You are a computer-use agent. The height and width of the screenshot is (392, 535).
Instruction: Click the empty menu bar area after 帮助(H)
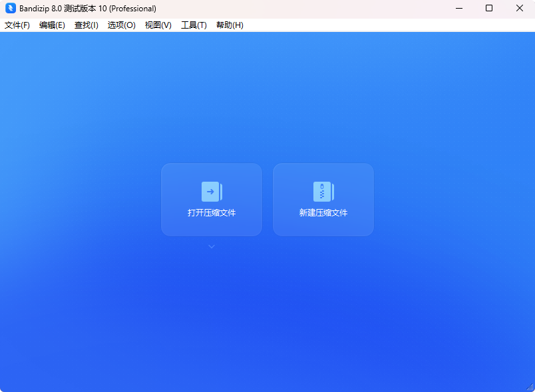coord(386,25)
